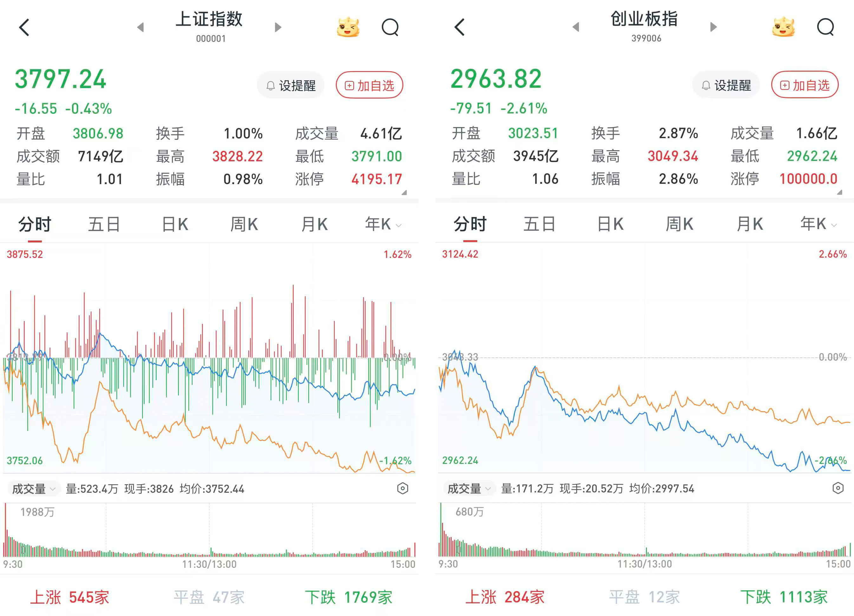Switch to previous index before 创业板指

(x=576, y=27)
